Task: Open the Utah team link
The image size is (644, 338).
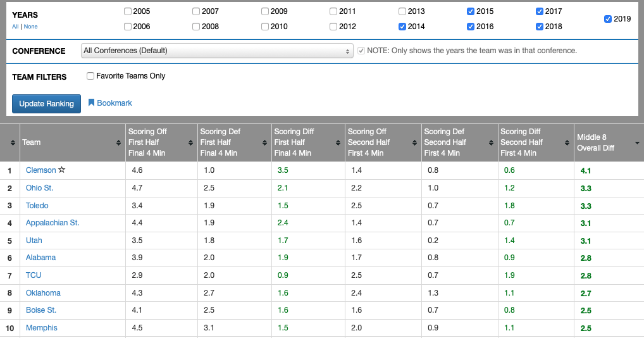Action: [34, 241]
